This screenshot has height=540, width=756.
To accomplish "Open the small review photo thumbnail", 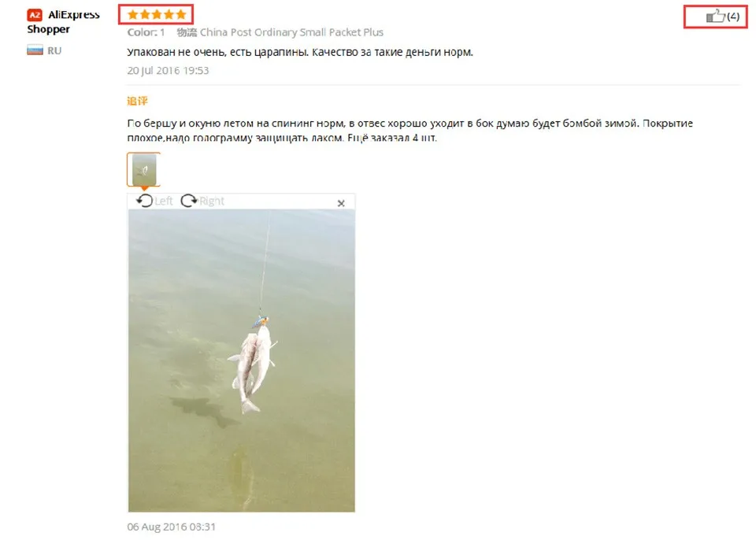I will pyautogui.click(x=143, y=169).
